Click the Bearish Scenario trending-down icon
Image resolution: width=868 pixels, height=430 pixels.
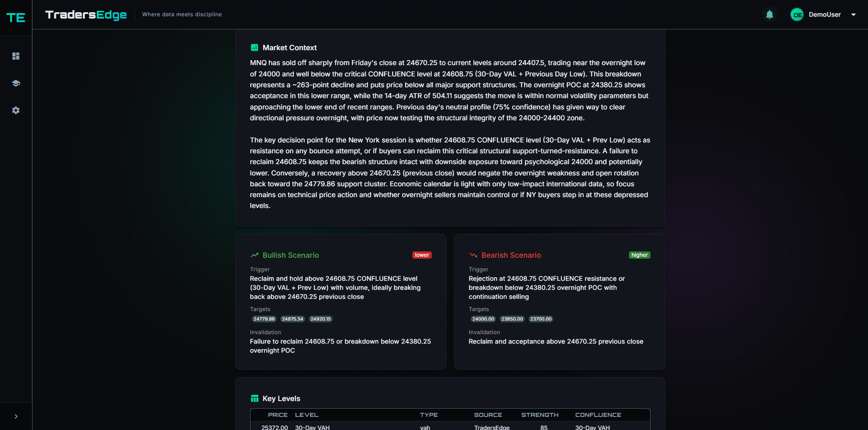[x=473, y=255]
